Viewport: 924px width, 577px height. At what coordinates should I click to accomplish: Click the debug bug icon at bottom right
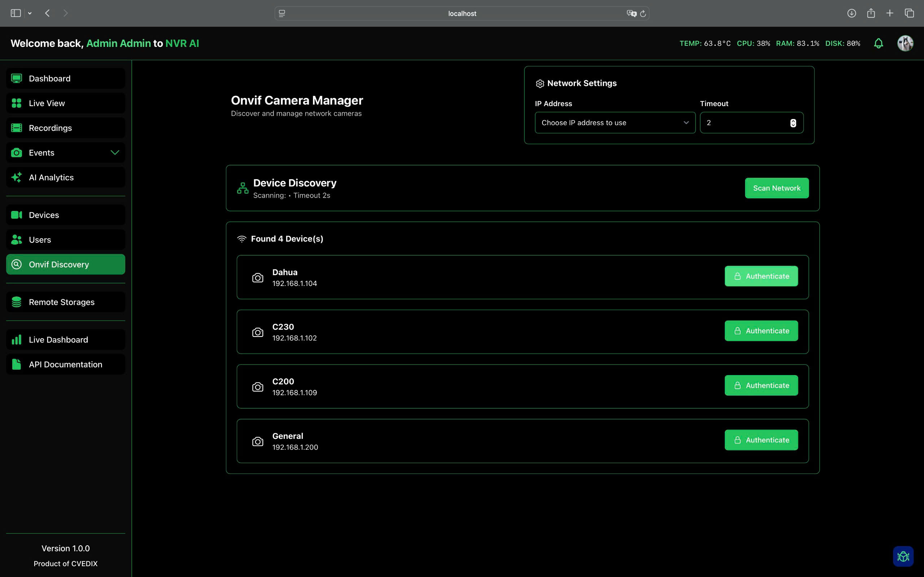[903, 556]
